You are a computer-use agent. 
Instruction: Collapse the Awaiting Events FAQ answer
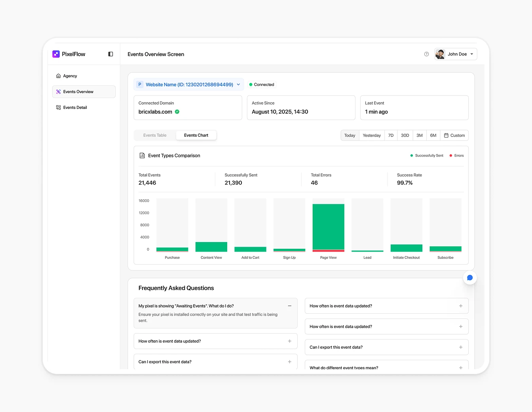[x=289, y=306]
